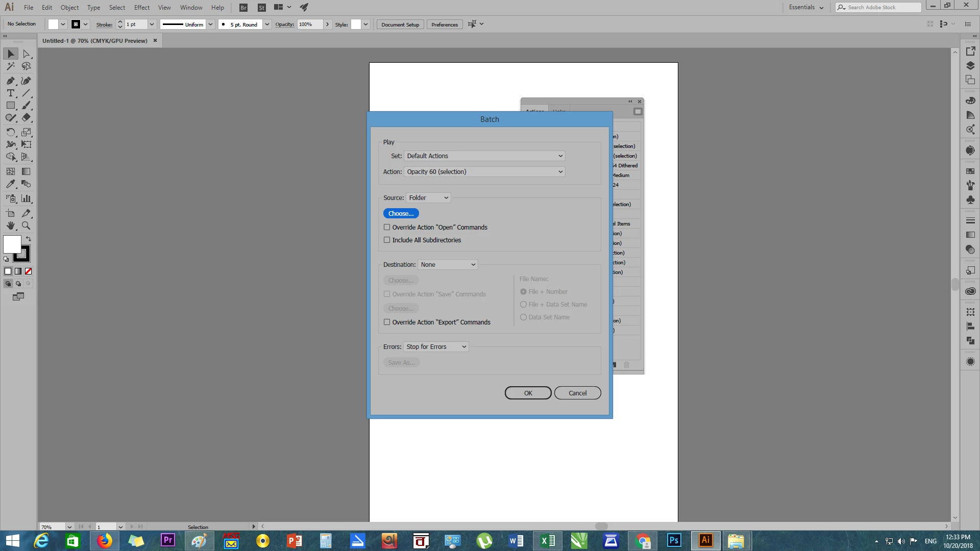This screenshot has width=980, height=551.
Task: Select the Magic Wand tool
Action: tap(10, 66)
